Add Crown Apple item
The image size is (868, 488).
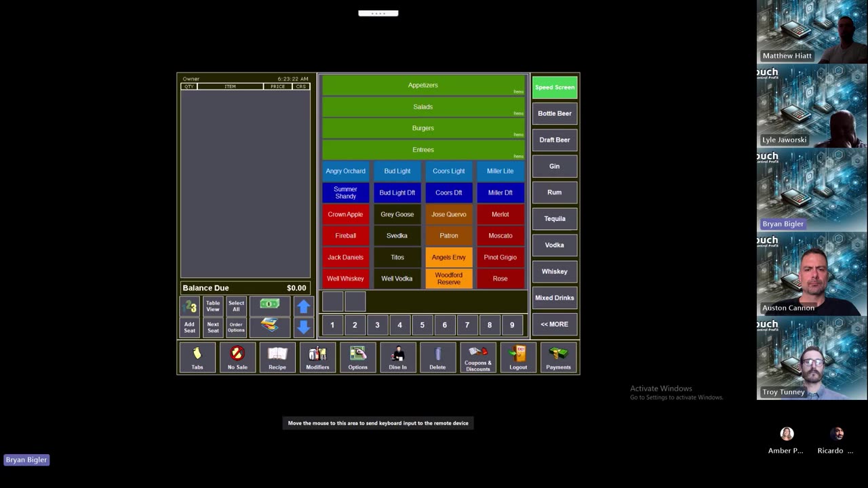[346, 214]
